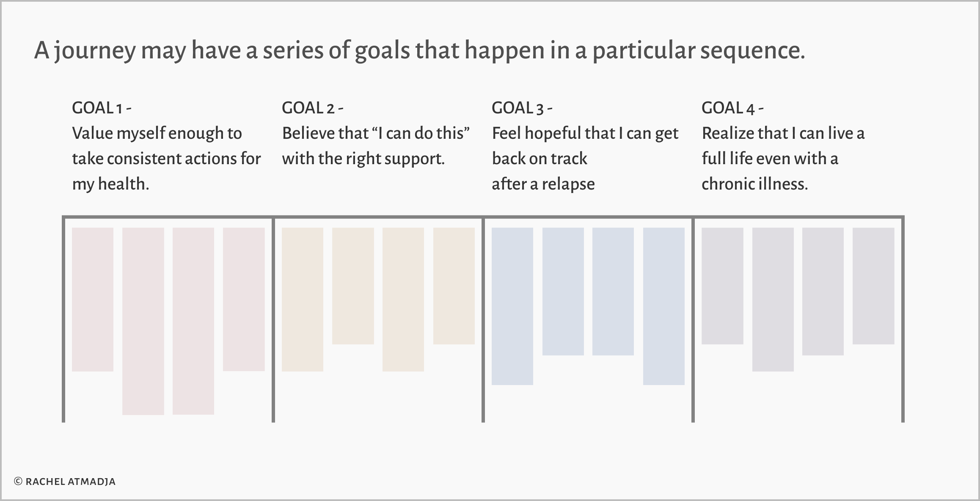The height and width of the screenshot is (501, 980).
Task: Click the tallest second gray bar in Goal 4
Action: (x=773, y=300)
